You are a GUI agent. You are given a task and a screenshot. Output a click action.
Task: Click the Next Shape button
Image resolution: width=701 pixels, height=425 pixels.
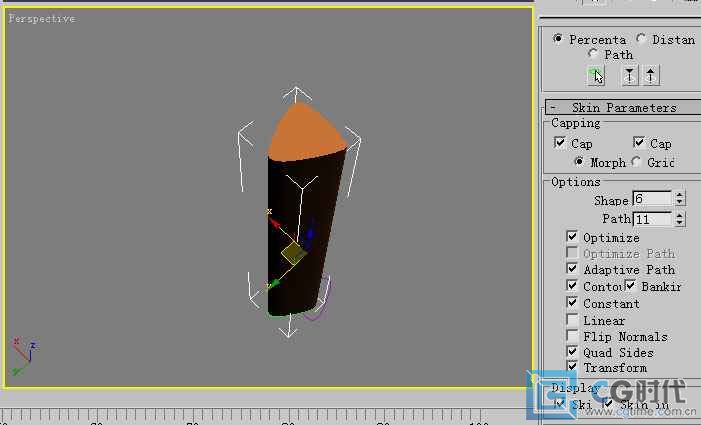point(650,76)
